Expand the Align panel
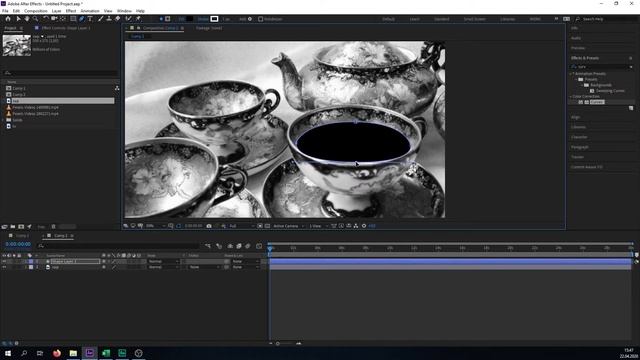 (576, 117)
